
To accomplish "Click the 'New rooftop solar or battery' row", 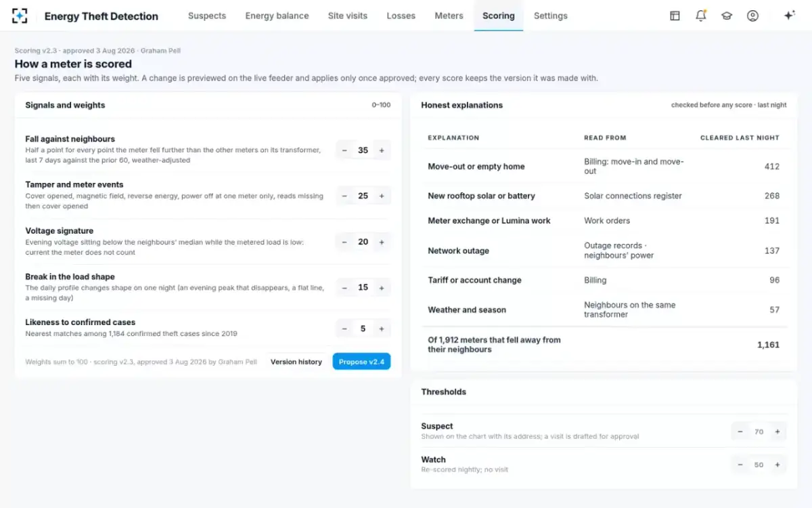I will point(604,196).
